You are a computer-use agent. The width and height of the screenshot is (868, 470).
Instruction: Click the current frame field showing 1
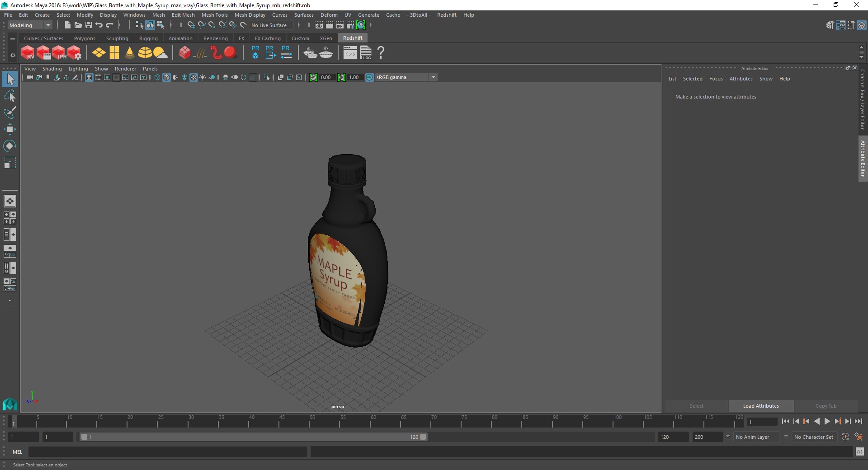(x=762, y=422)
